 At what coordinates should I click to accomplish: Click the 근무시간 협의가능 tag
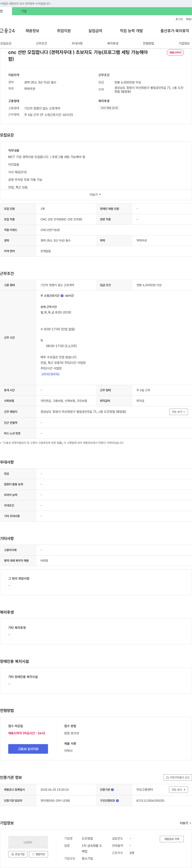click(50, 374)
